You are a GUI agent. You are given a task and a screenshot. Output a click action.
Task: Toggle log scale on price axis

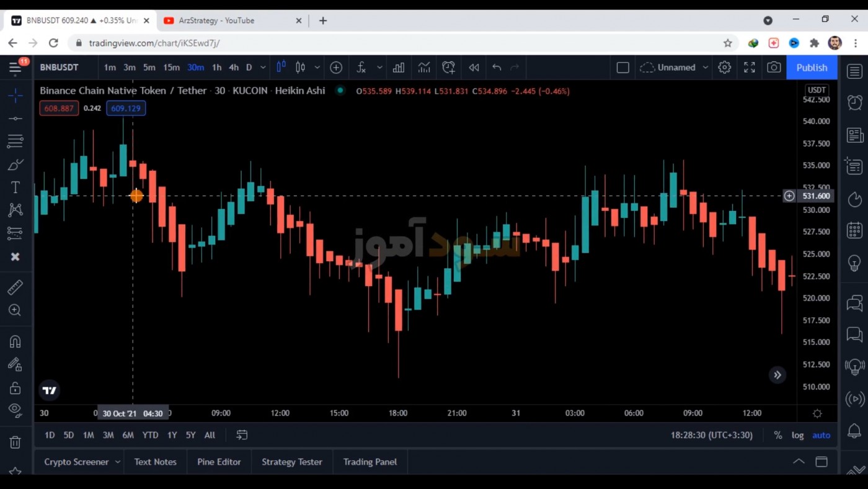(798, 435)
